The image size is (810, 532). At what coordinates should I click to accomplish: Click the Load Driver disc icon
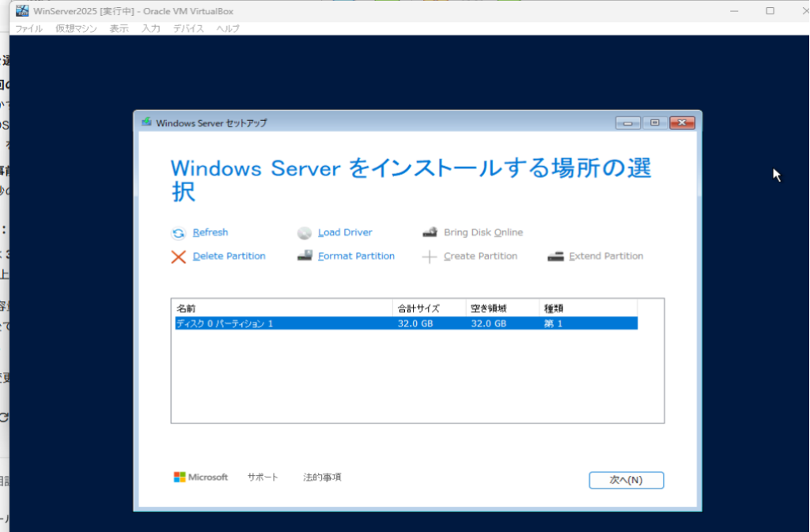point(305,233)
